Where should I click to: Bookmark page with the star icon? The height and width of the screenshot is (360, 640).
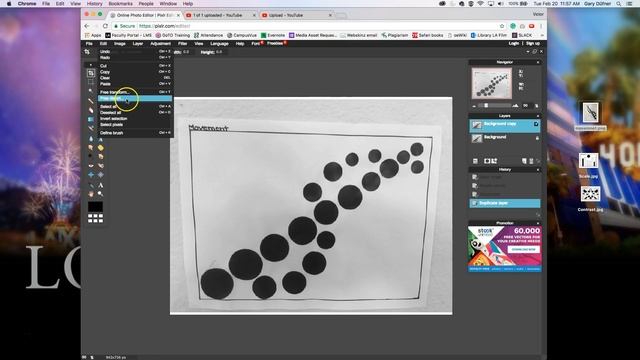pyautogui.click(x=502, y=26)
